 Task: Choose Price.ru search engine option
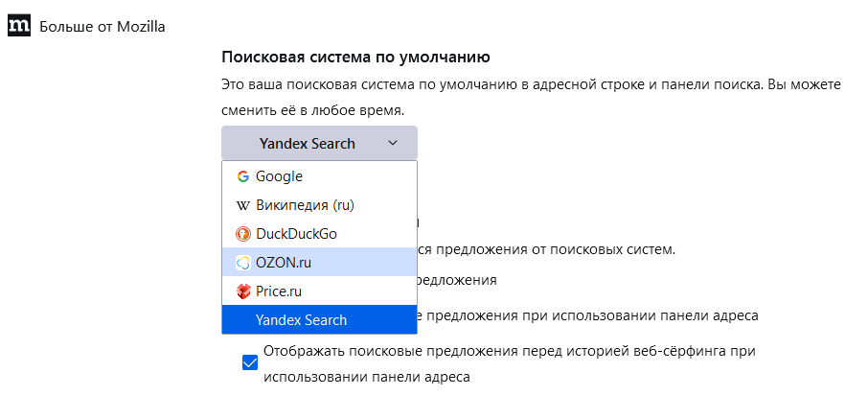319,291
